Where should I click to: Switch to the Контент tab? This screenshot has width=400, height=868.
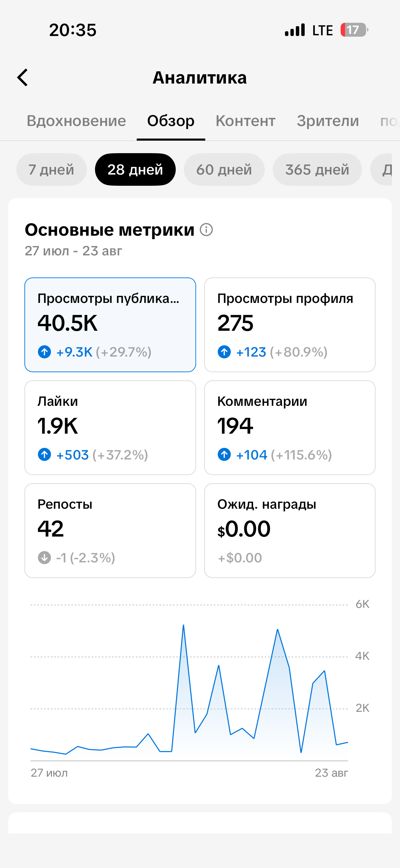[246, 121]
